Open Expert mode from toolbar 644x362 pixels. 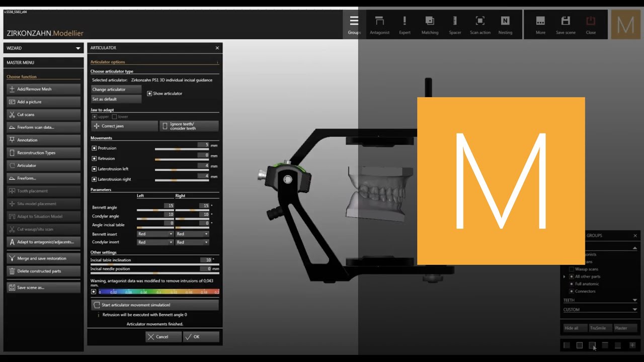click(x=405, y=25)
